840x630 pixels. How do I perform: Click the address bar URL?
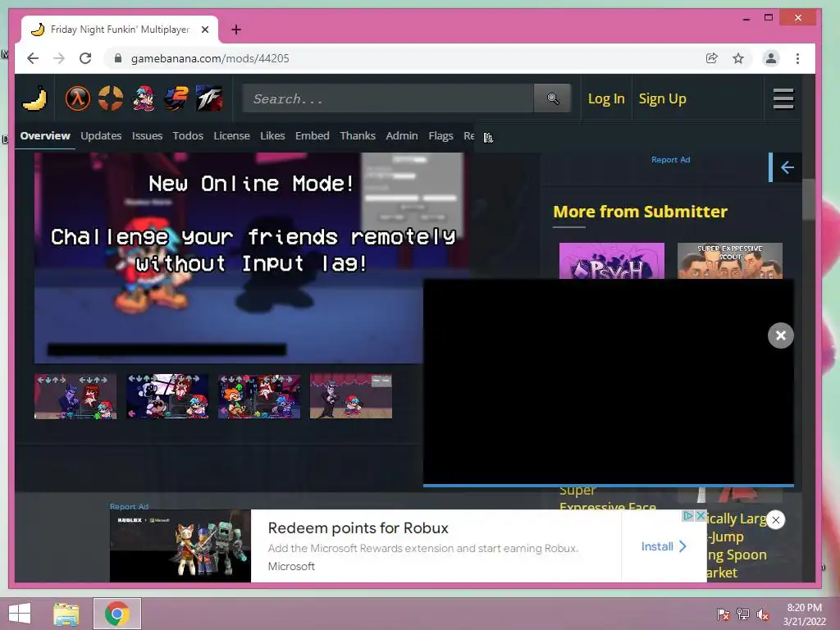pyautogui.click(x=210, y=58)
